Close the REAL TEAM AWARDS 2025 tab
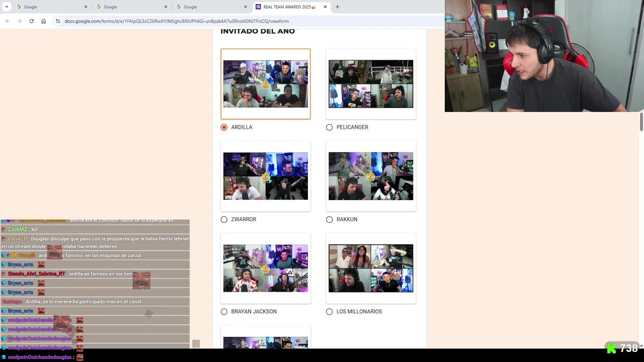This screenshot has height=362, width=644. coord(325,7)
